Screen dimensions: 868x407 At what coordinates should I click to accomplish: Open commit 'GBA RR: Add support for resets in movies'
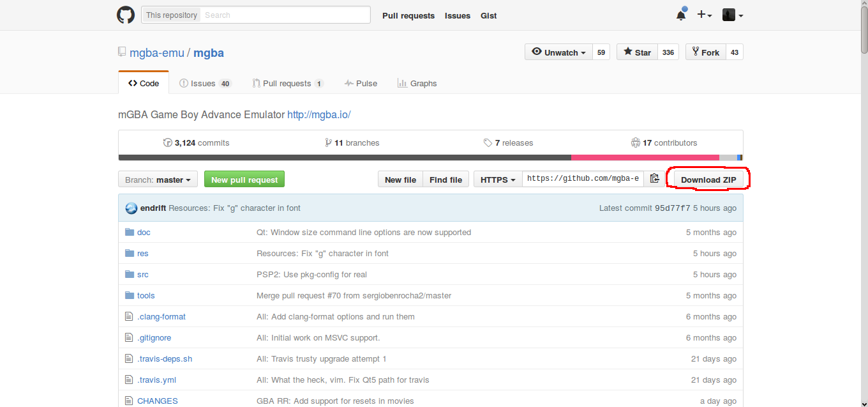pyautogui.click(x=335, y=401)
